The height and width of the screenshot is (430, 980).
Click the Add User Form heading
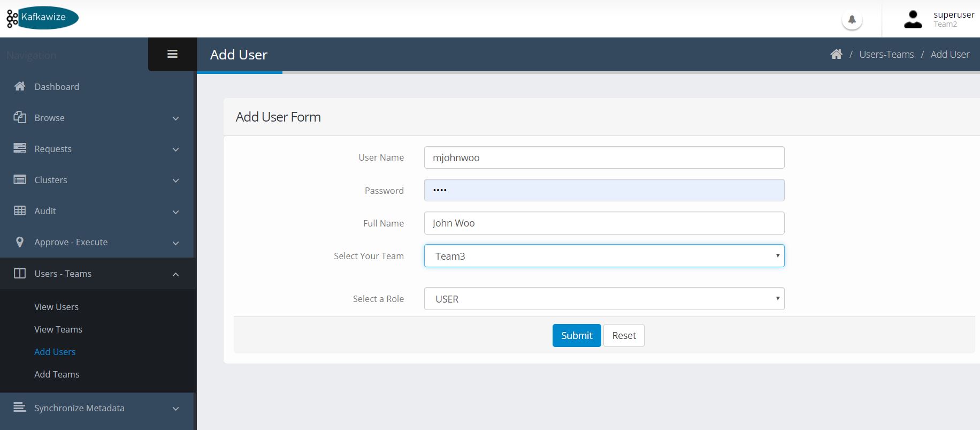278,117
